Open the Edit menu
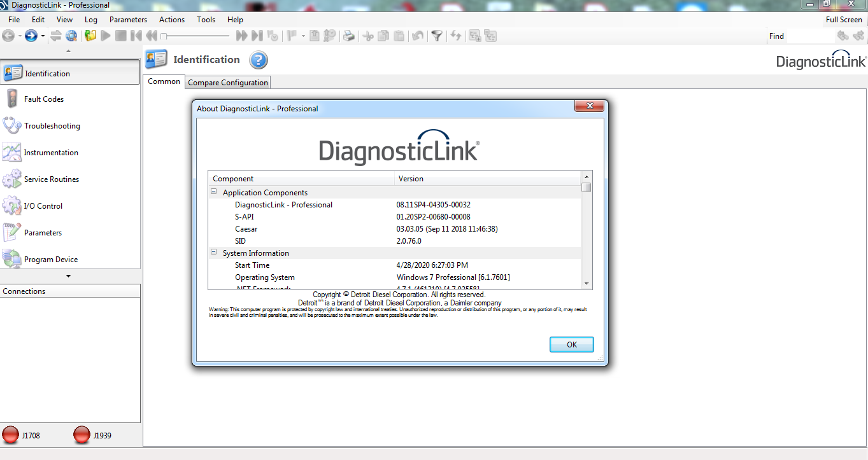 (38, 20)
